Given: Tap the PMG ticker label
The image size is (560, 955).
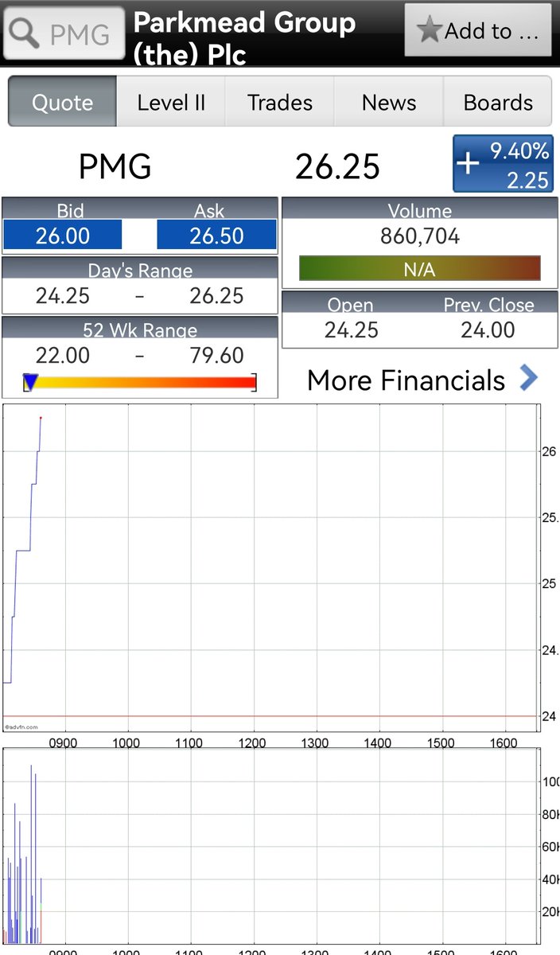Looking at the screenshot, I should click(x=115, y=167).
